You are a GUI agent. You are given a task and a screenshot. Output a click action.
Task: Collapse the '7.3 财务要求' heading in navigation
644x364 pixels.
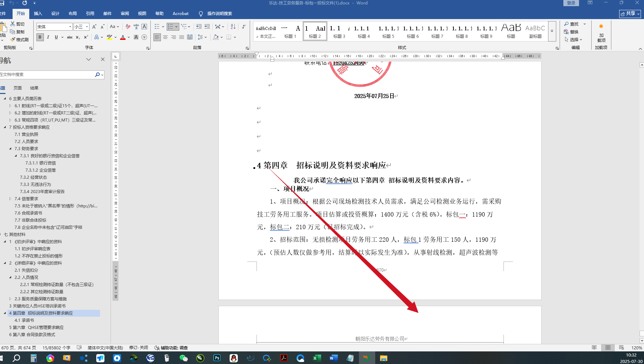(x=11, y=149)
